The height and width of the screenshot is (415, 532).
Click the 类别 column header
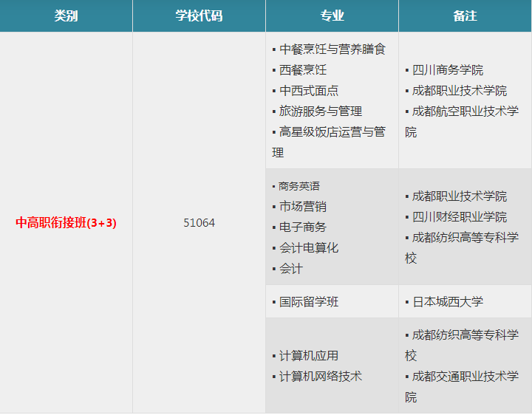[x=66, y=16]
